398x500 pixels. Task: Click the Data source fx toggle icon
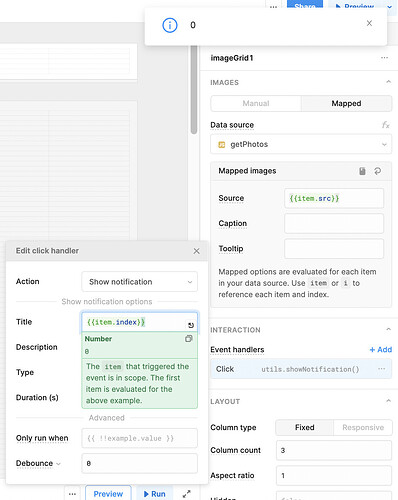385,125
